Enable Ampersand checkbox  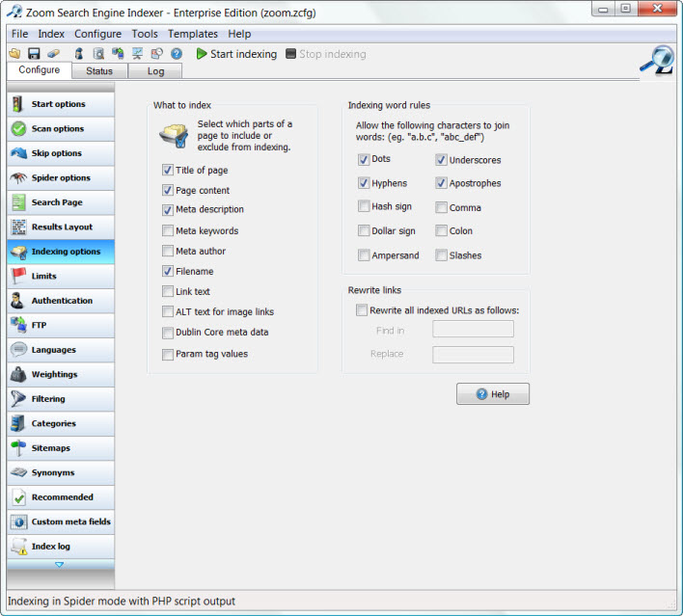pos(364,254)
